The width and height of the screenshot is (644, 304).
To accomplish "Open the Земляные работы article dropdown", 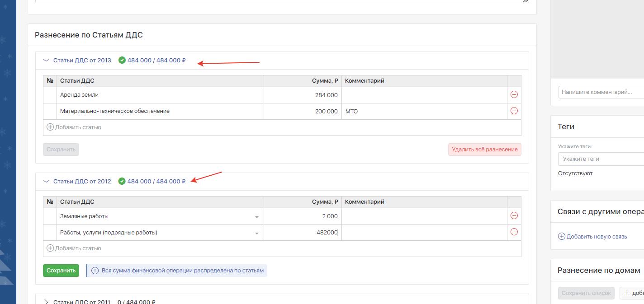I will pos(256,217).
